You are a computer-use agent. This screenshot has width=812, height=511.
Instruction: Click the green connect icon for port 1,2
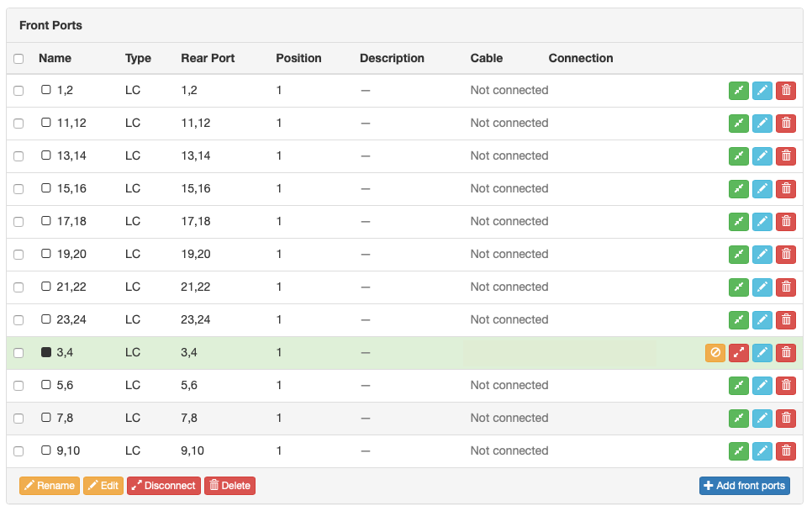click(739, 91)
